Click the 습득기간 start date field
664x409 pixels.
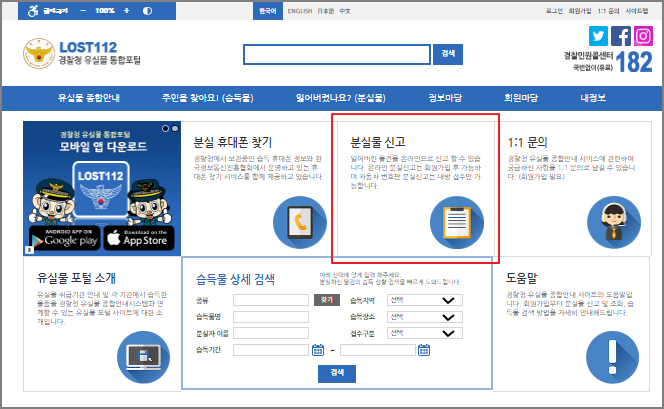coord(271,350)
